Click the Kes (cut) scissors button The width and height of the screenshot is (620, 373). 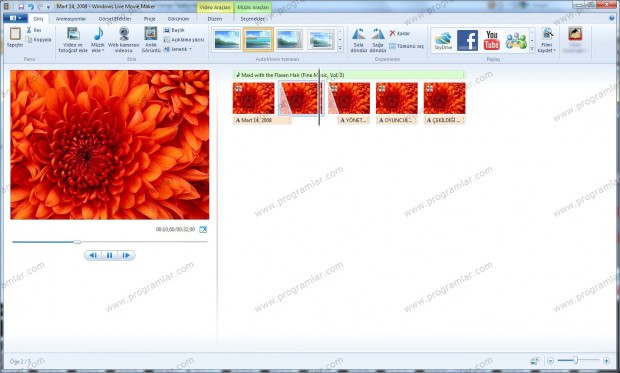34,30
